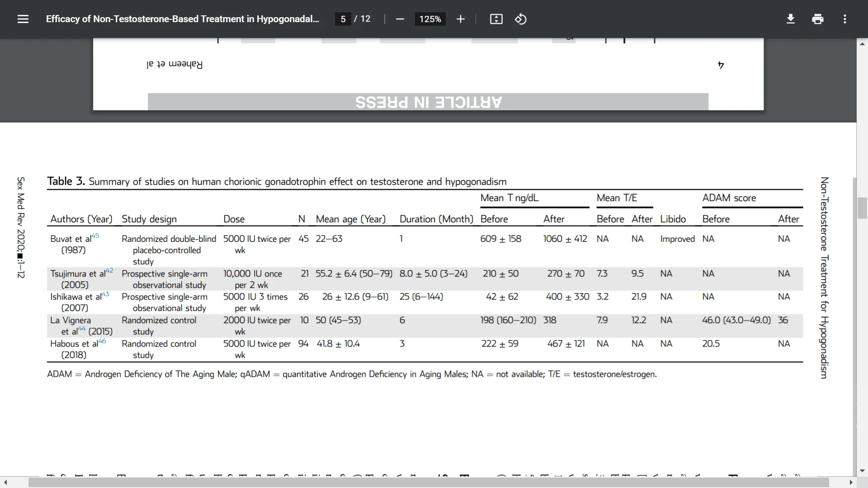The image size is (868, 488).
Task: Click 'Mean T ng/dL' group header
Action: [x=509, y=198]
